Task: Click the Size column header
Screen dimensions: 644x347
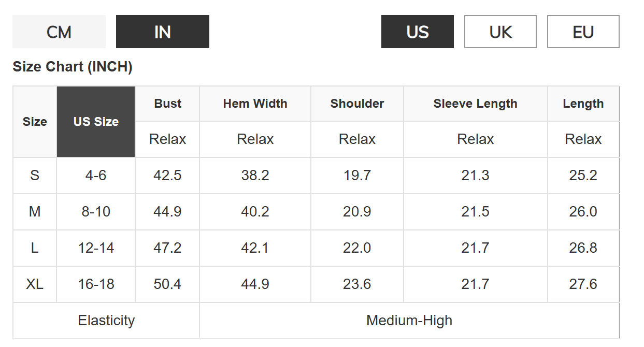Action: point(35,122)
